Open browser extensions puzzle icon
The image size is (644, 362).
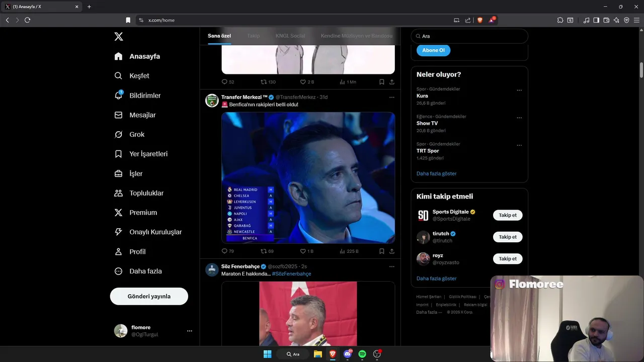tap(560, 20)
